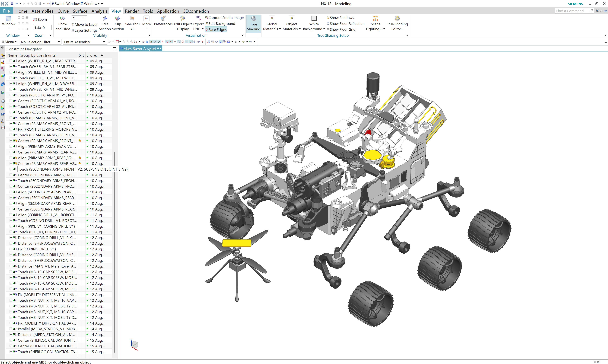This screenshot has width=608, height=364.
Task: Open the White Background color dropdown
Action: point(324,29)
